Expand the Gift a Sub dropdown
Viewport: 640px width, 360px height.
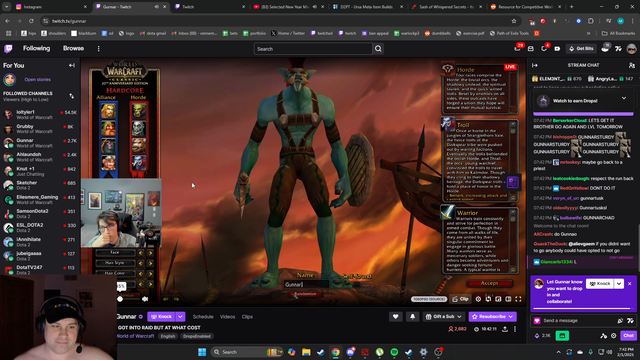coord(459,316)
